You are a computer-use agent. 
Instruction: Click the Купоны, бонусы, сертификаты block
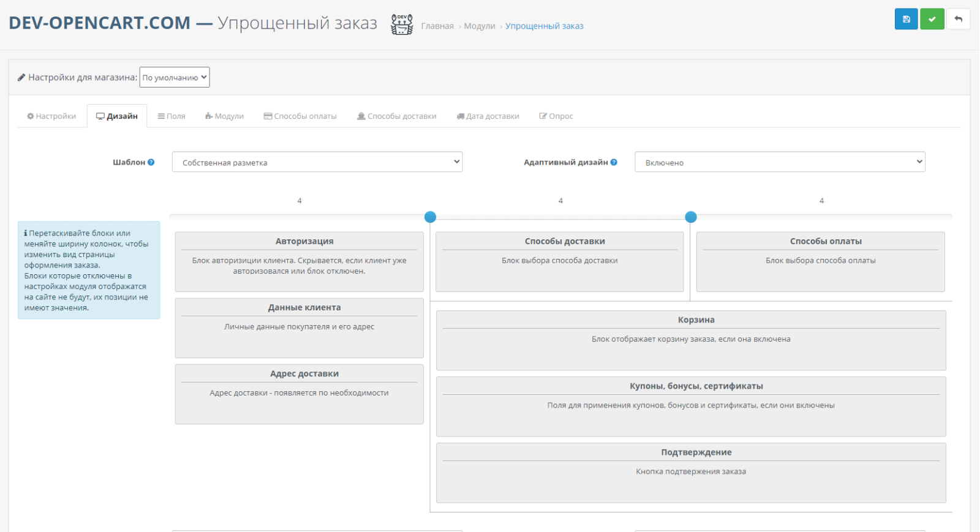691,406
